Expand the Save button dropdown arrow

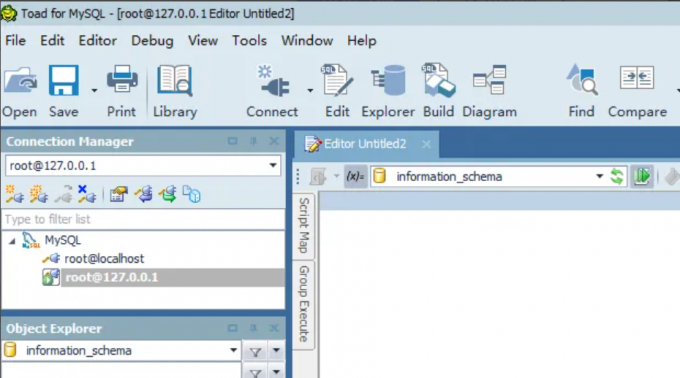pos(94,91)
